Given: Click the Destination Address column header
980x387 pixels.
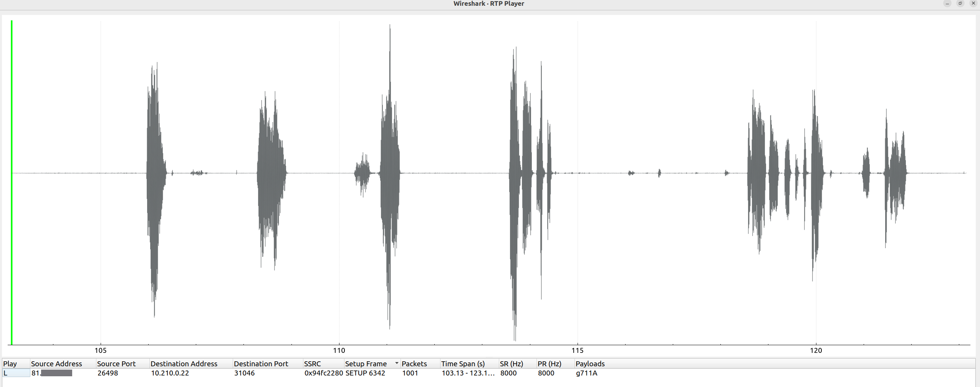Looking at the screenshot, I should point(184,364).
